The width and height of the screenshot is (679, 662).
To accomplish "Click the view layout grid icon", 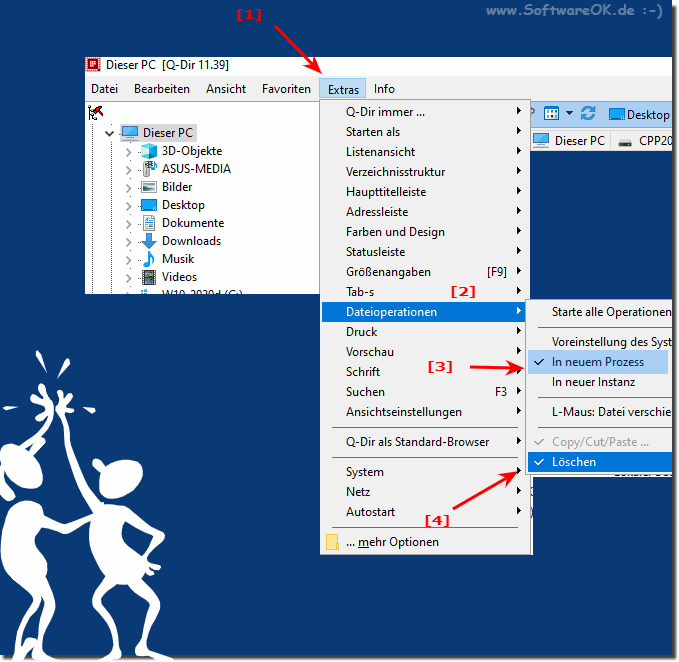I will [551, 114].
